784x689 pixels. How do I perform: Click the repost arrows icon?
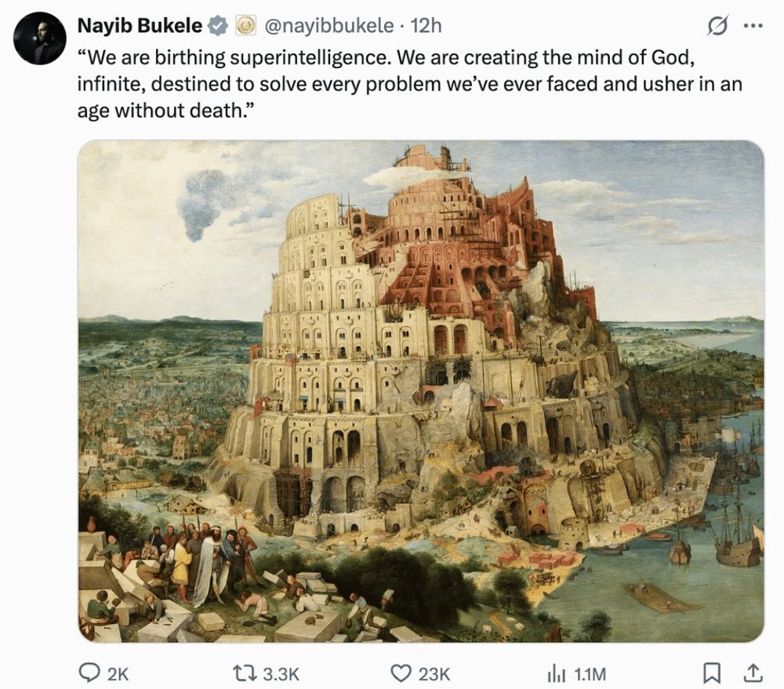click(245, 673)
